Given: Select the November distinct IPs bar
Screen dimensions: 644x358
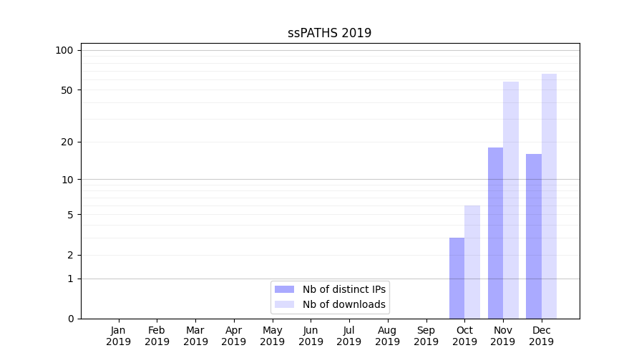Looking at the screenshot, I should [495, 233].
